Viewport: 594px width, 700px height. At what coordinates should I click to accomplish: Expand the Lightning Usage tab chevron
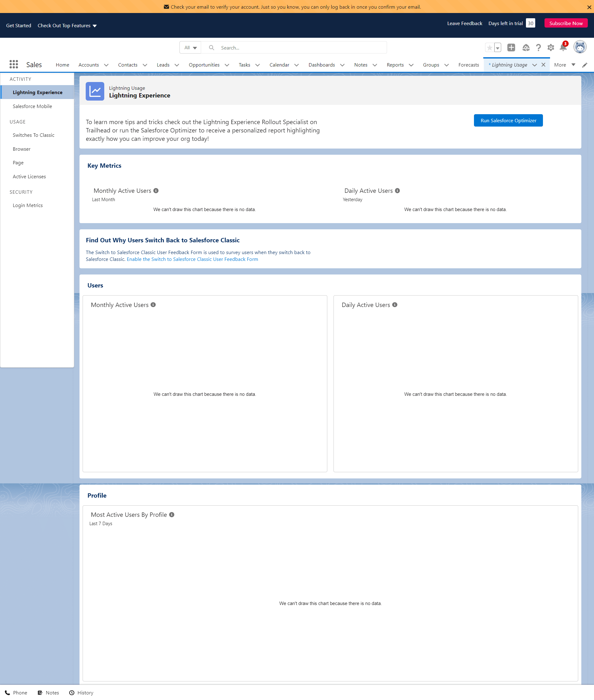point(534,65)
